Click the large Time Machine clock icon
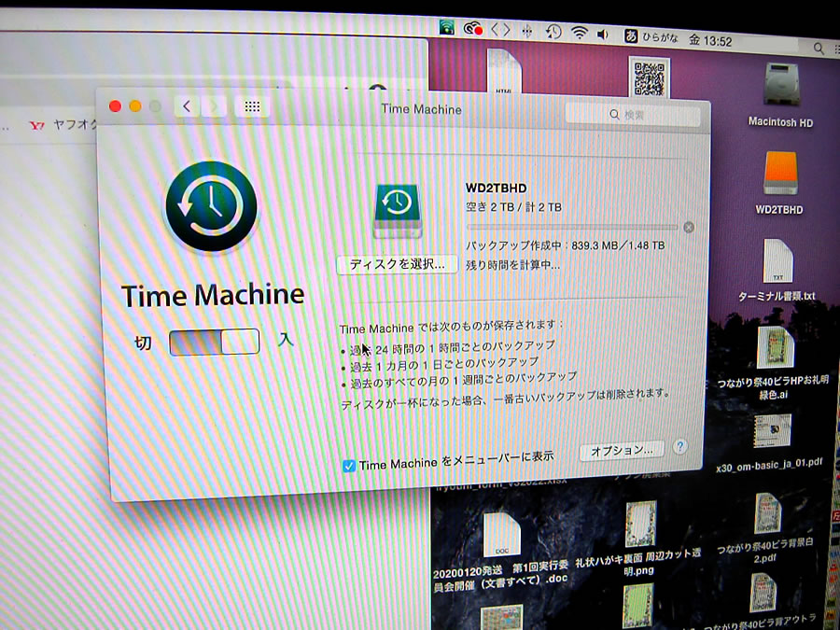Image resolution: width=840 pixels, height=630 pixels. pos(211,206)
